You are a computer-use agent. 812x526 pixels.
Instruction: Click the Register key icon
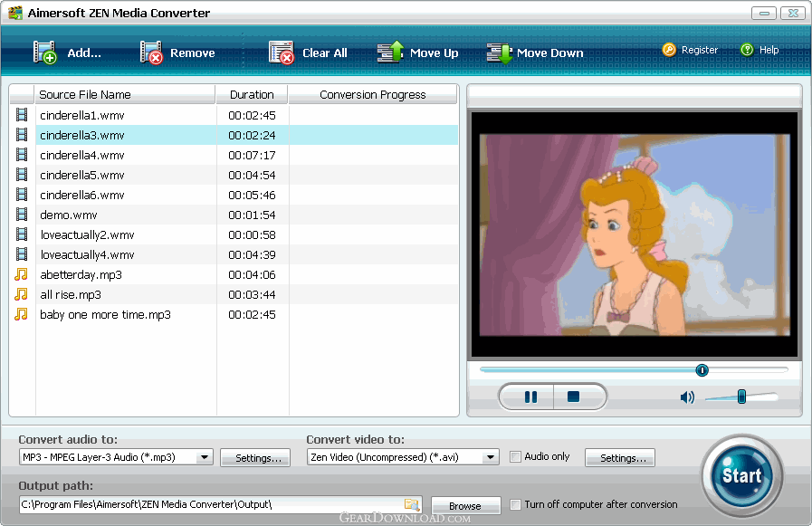tap(669, 50)
